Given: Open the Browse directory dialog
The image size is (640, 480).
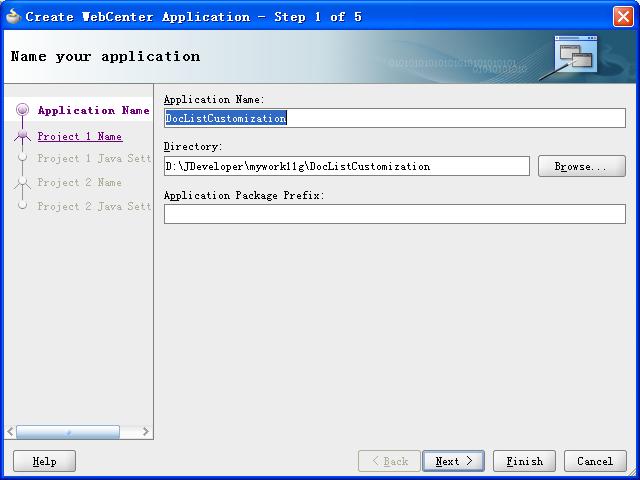Looking at the screenshot, I should (x=582, y=166).
